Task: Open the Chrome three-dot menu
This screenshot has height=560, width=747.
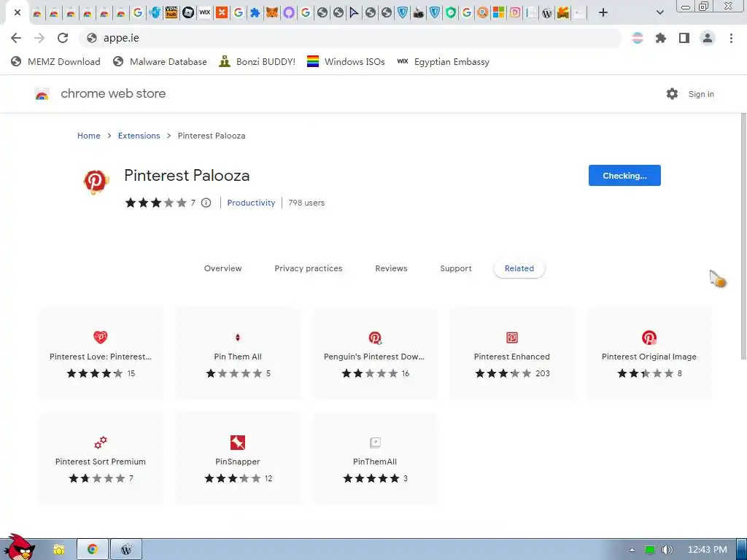Action: (731, 38)
